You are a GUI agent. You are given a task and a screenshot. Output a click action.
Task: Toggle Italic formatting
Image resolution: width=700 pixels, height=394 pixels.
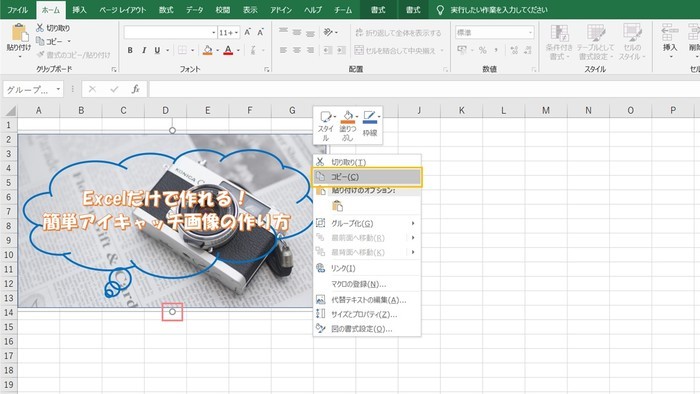tap(144, 50)
